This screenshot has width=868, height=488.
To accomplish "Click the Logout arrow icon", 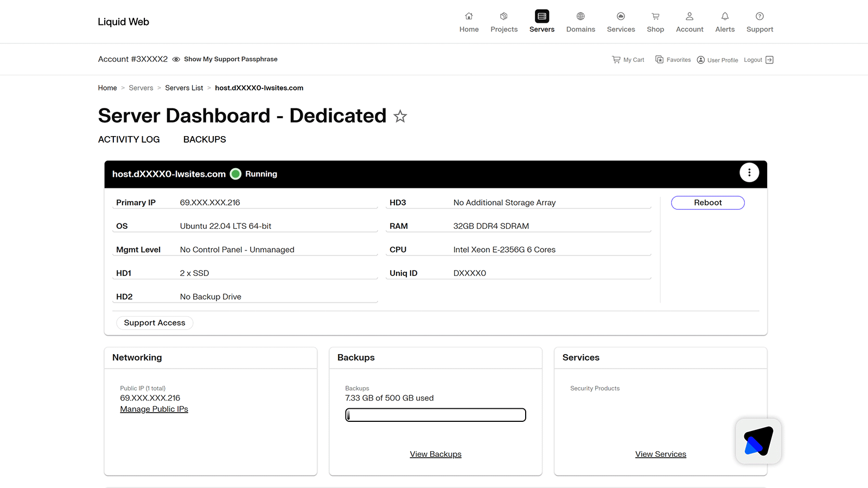I will tap(769, 60).
